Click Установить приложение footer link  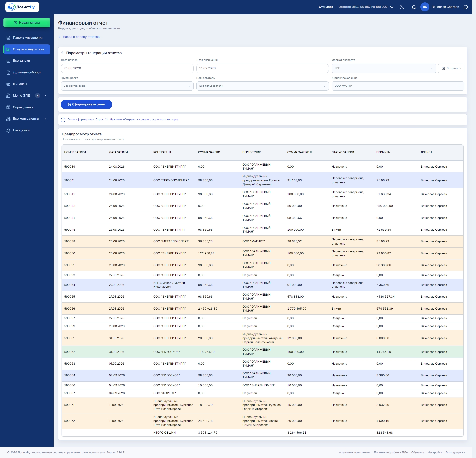point(355,452)
